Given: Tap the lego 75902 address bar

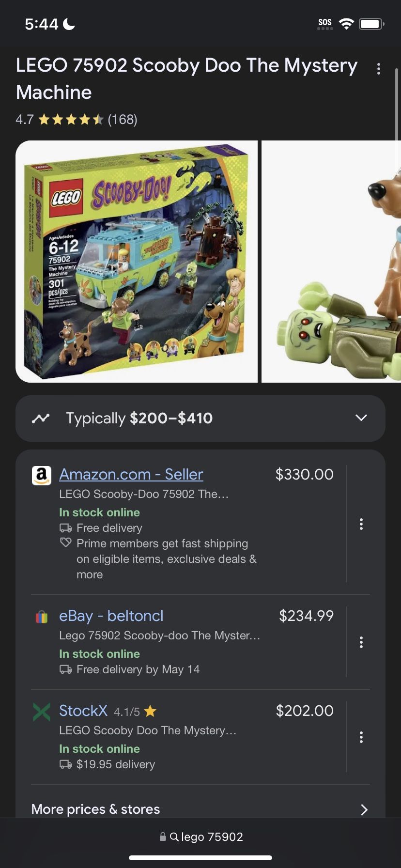Looking at the screenshot, I should [x=200, y=837].
